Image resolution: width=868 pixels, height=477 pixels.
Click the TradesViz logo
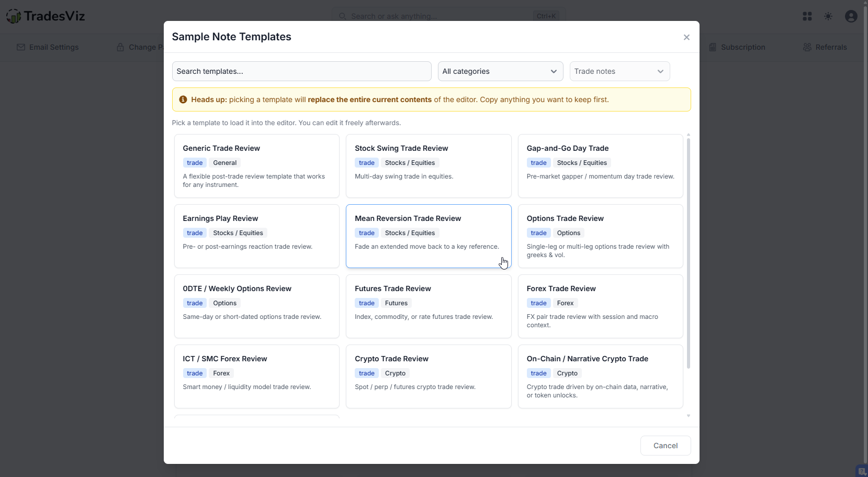(x=46, y=16)
